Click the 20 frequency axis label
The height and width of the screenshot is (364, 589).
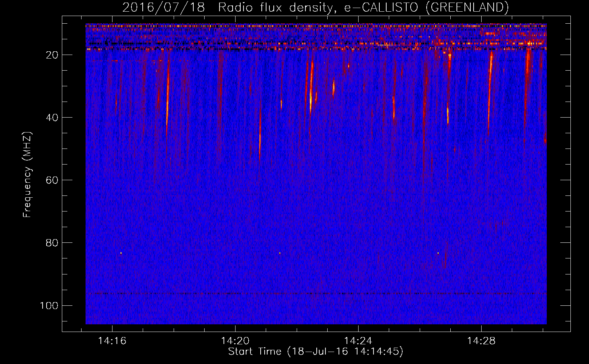[x=52, y=55]
